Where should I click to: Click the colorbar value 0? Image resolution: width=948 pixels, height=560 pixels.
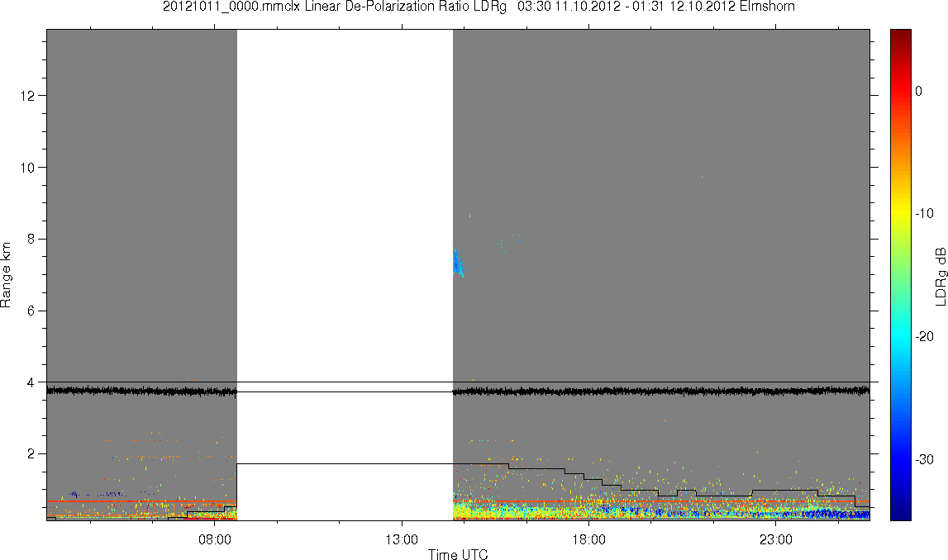[x=919, y=91]
